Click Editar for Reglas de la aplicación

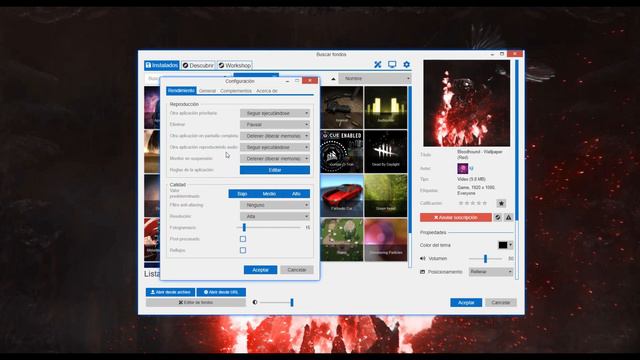pos(275,170)
